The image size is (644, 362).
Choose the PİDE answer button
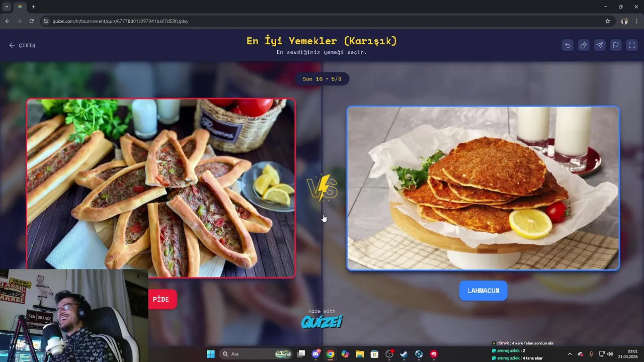pyautogui.click(x=162, y=299)
